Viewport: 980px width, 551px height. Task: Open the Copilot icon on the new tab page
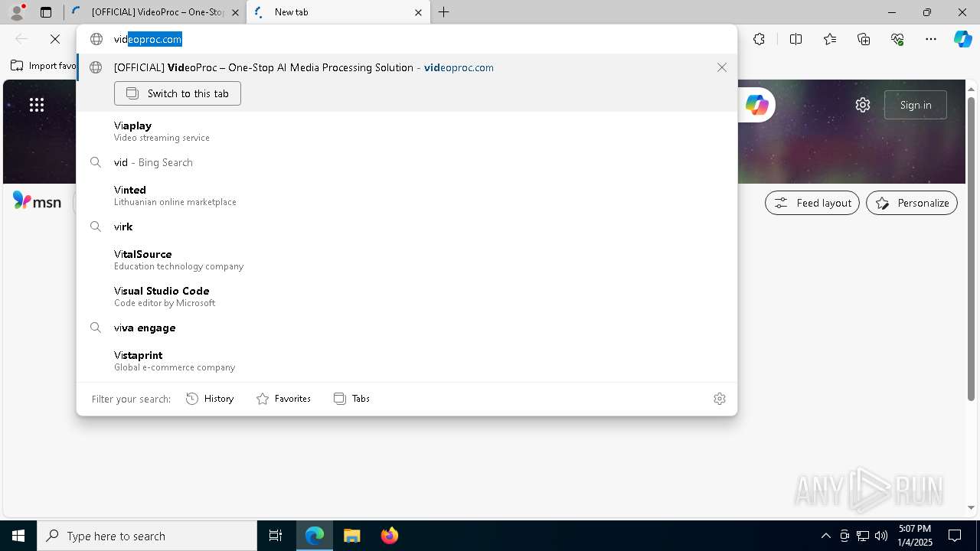click(756, 105)
